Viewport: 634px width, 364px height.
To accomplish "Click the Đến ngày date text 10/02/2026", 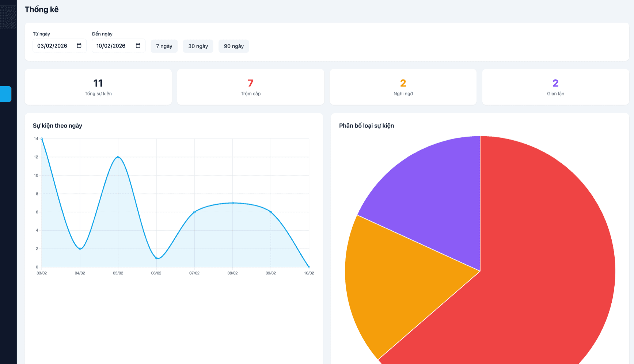I will pos(111,46).
